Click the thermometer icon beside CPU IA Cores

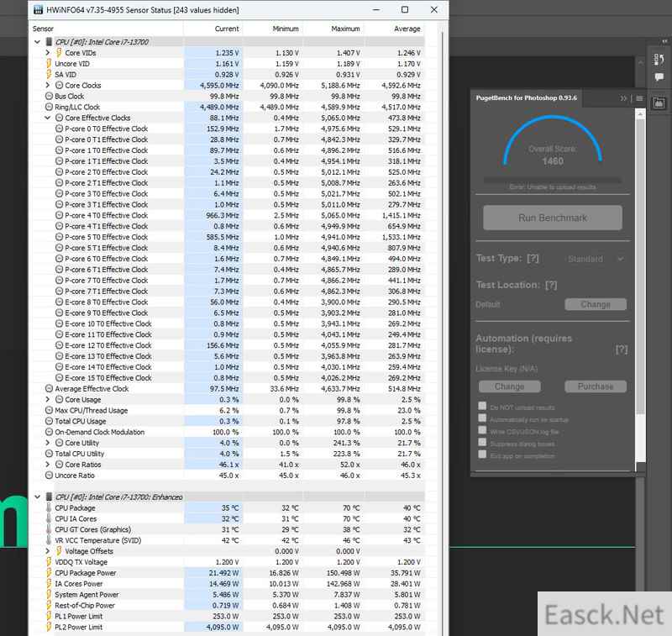[49, 518]
